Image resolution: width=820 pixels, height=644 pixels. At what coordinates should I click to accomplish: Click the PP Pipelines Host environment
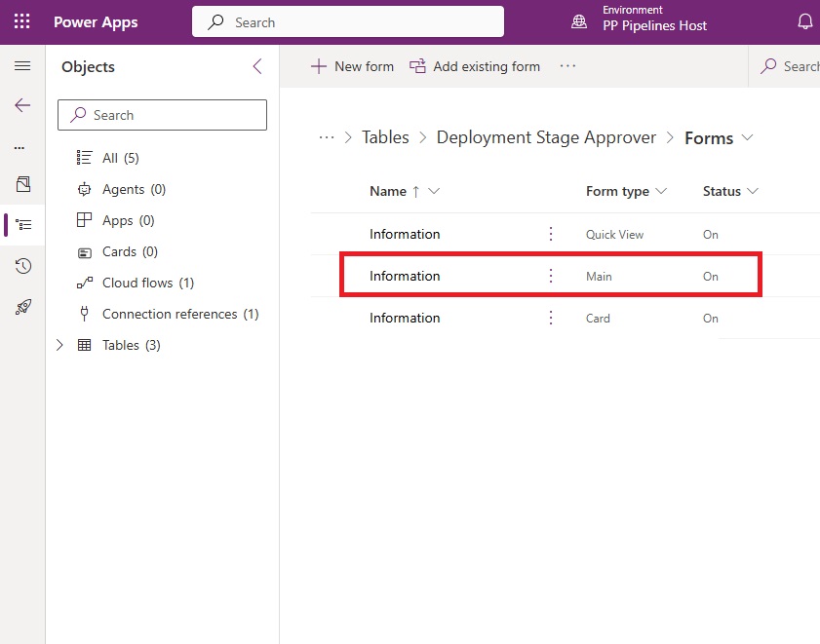tap(654, 25)
